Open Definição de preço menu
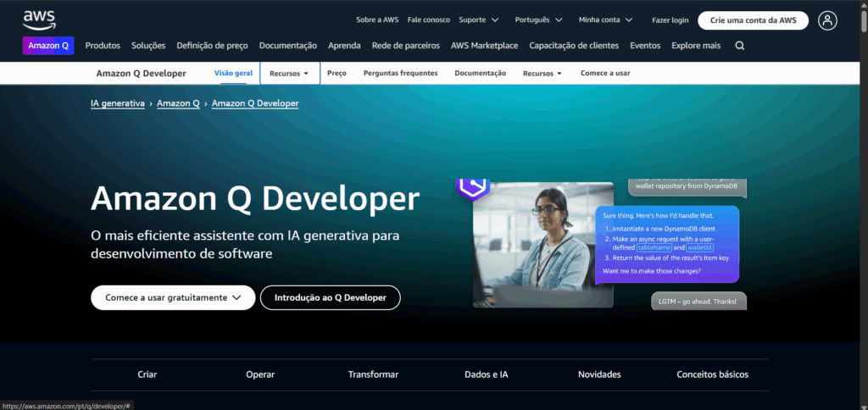 pyautogui.click(x=212, y=46)
